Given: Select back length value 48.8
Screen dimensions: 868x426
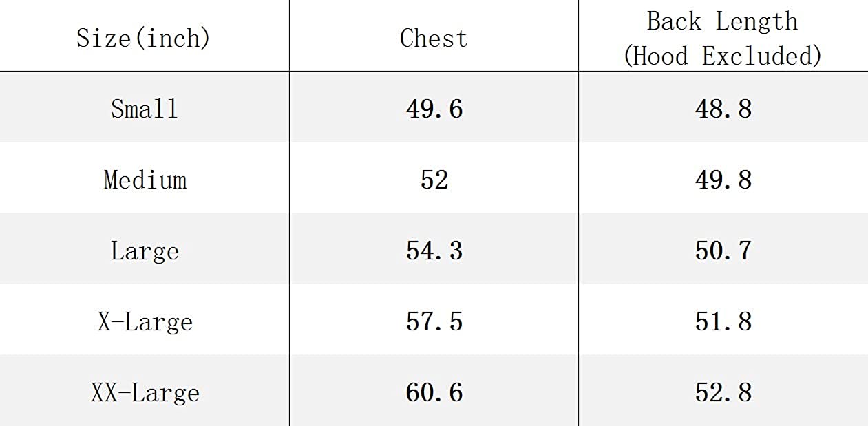Looking at the screenshot, I should [x=723, y=109].
